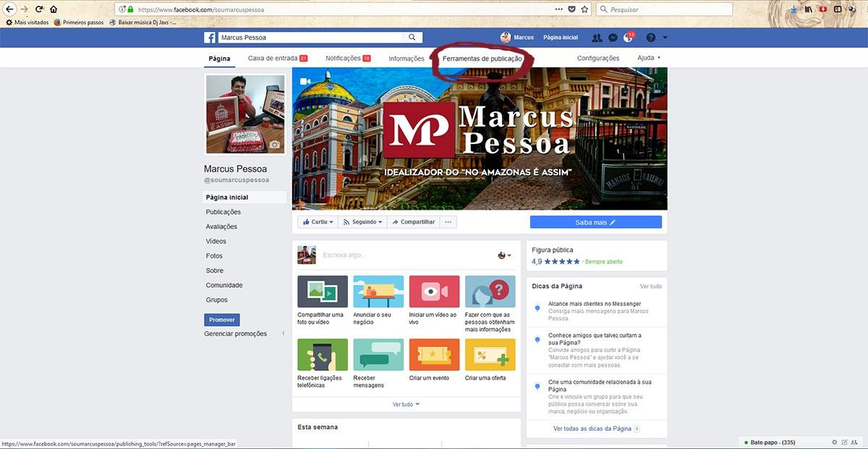
Task: Open Grupos in the left sidebar
Action: [216, 300]
